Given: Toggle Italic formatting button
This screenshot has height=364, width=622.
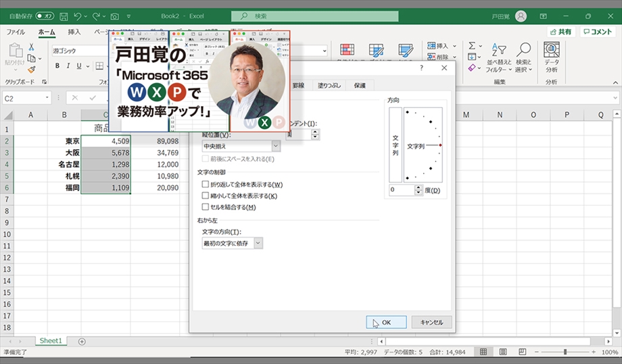Looking at the screenshot, I should [68, 66].
